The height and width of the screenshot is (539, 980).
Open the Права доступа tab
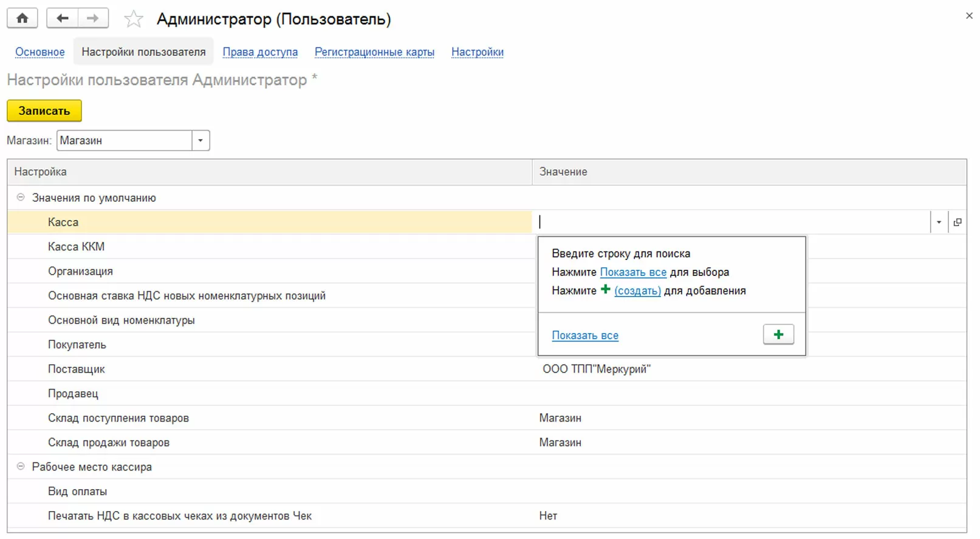[x=260, y=52]
